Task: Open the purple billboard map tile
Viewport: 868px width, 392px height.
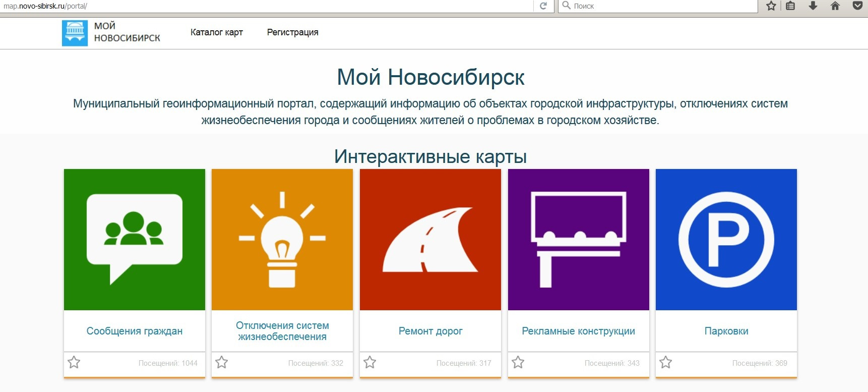Action: [579, 240]
